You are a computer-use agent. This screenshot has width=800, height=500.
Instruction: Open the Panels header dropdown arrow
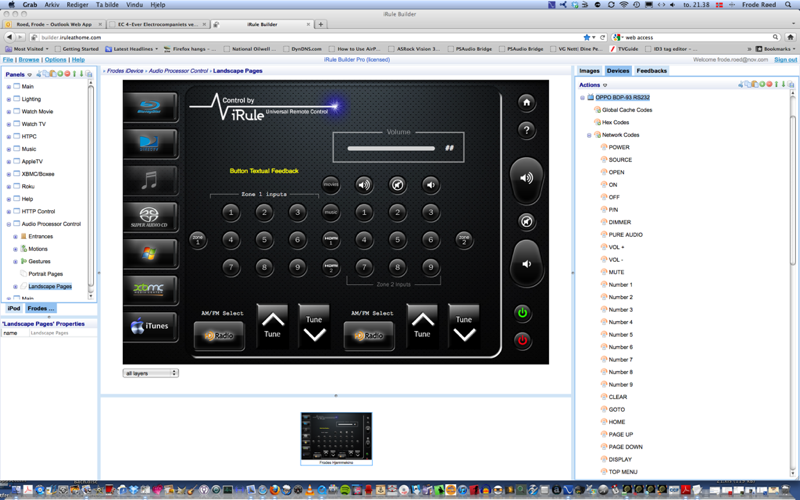coord(30,74)
